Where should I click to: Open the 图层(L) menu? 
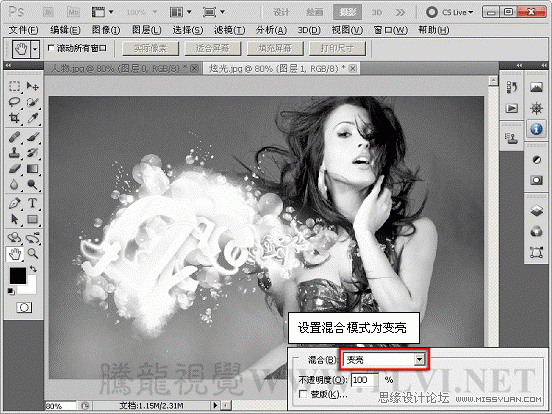click(x=147, y=30)
